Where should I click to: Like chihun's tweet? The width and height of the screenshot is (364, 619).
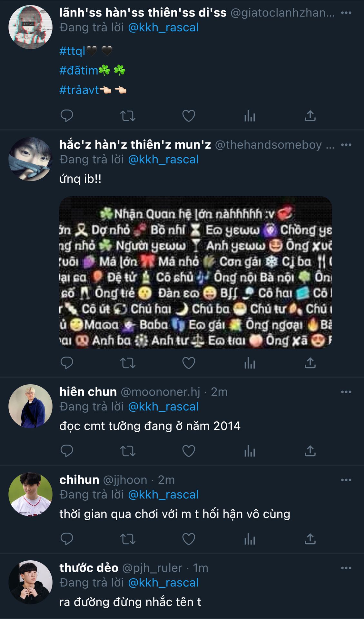pos(189,539)
